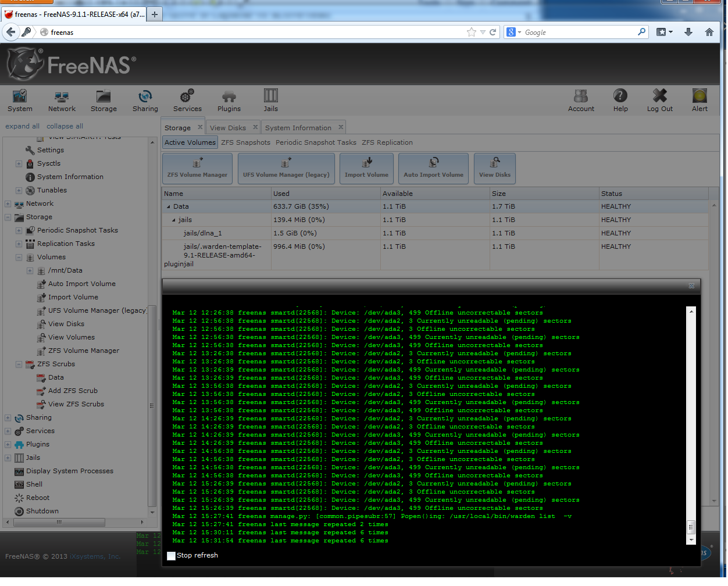Click the View Disks toolbar button
Screen dimensions: 728x586
(495, 169)
